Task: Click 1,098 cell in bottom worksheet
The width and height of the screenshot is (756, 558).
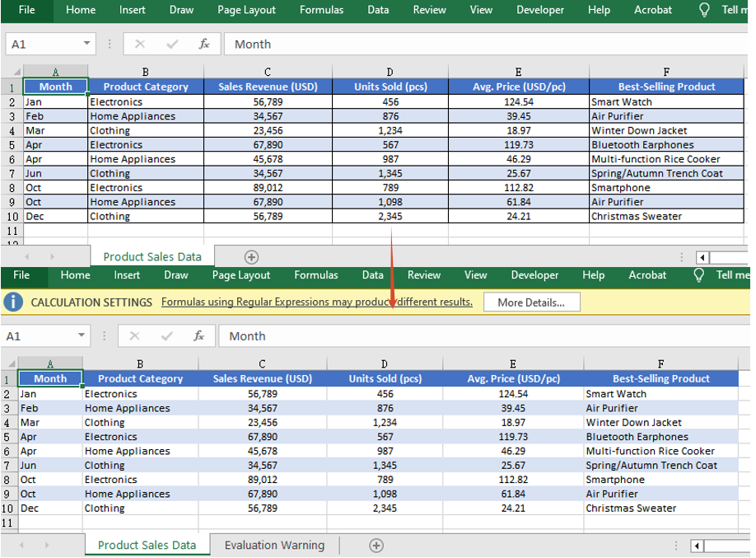Action: pos(385,495)
